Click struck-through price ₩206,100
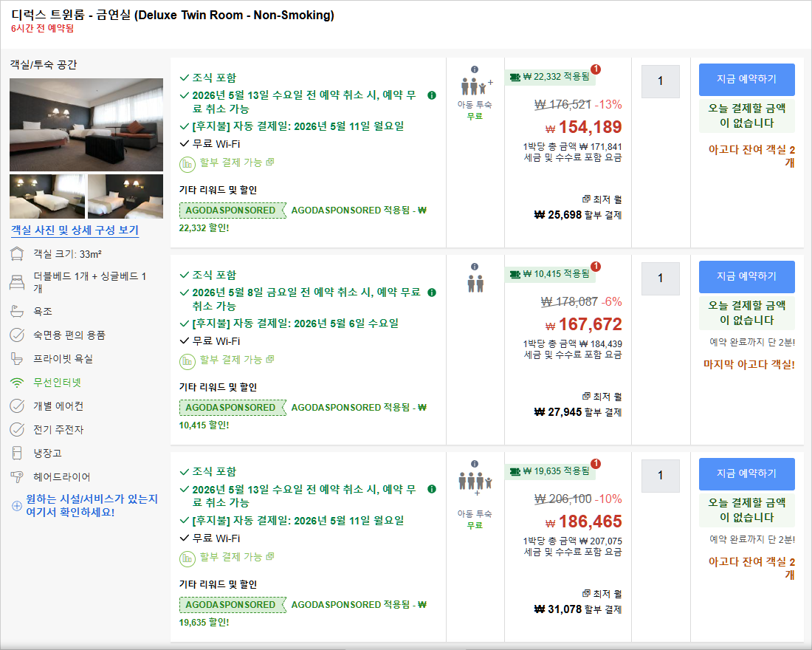Screen dimensions: 812x650 coord(563,499)
